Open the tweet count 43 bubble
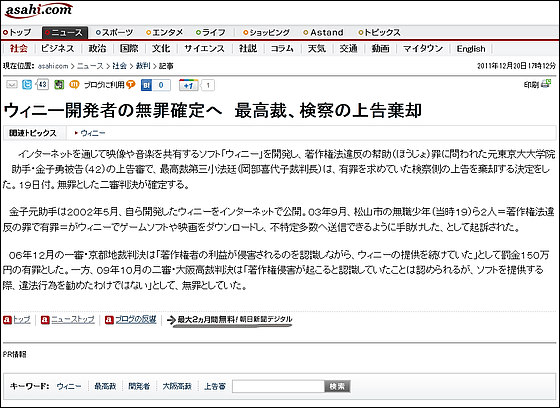Viewport: 560px width, 408px height. tap(42, 85)
